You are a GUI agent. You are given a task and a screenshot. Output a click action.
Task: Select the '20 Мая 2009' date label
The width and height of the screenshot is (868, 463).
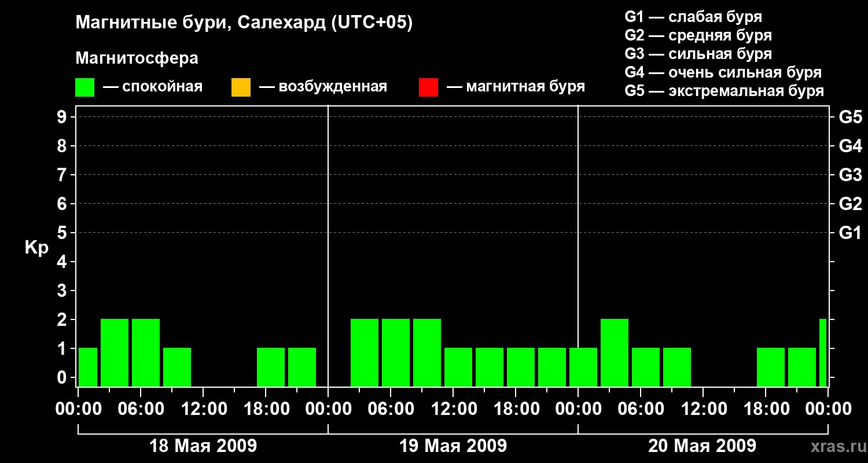[x=702, y=446]
